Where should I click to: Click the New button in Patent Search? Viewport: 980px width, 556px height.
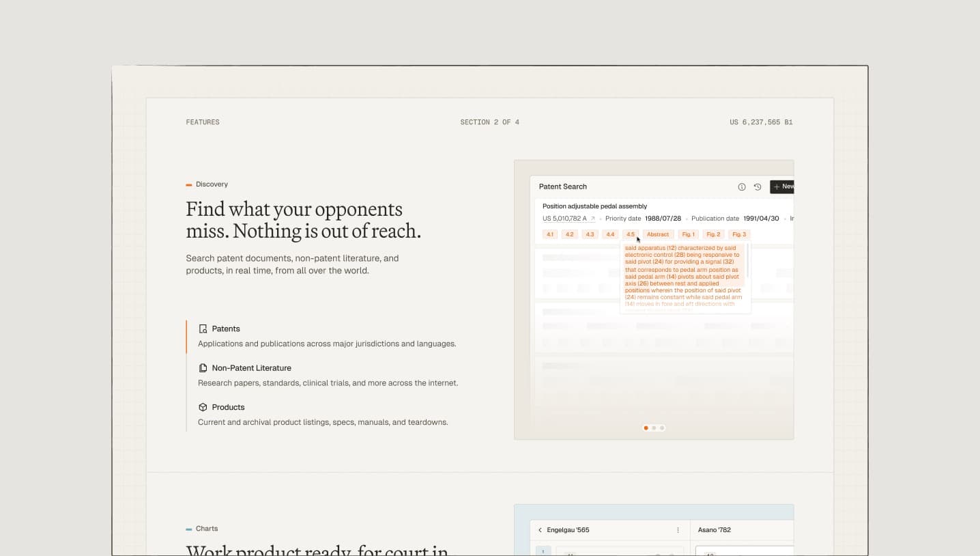[782, 186]
